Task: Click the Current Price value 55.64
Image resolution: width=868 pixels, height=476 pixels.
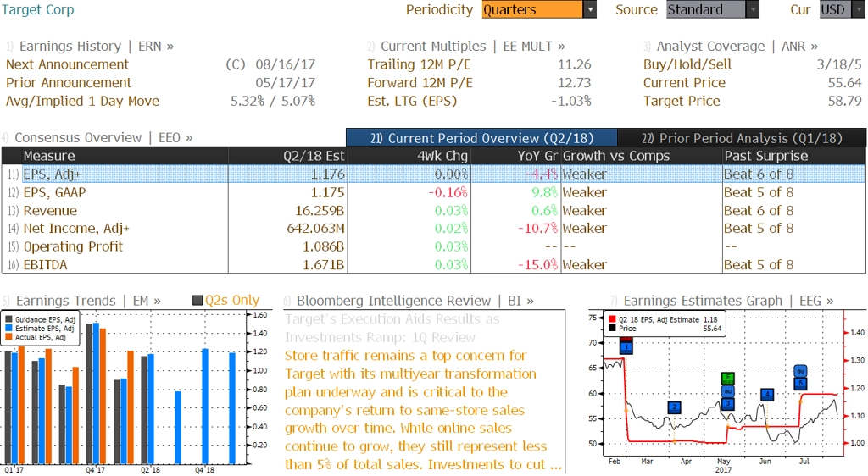Action: point(845,83)
